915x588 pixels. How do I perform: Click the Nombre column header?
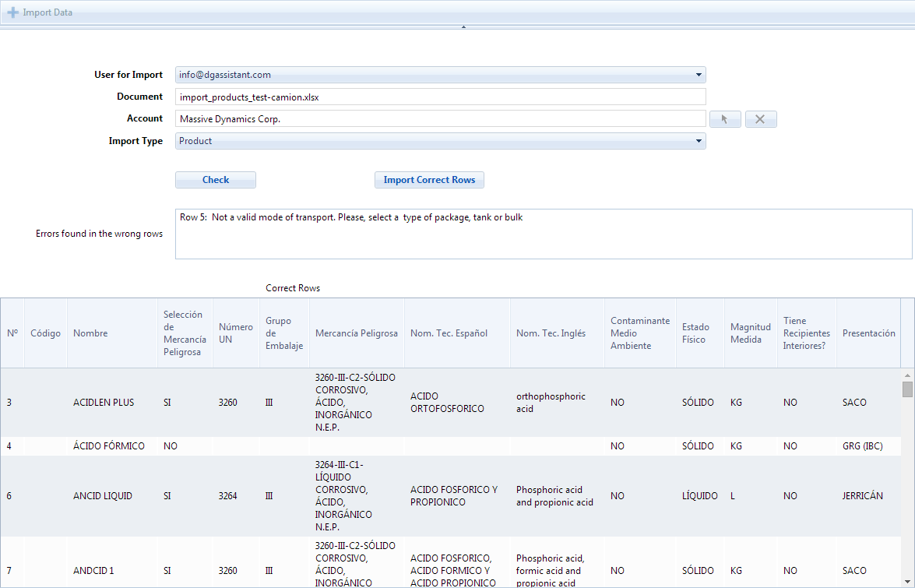112,333
